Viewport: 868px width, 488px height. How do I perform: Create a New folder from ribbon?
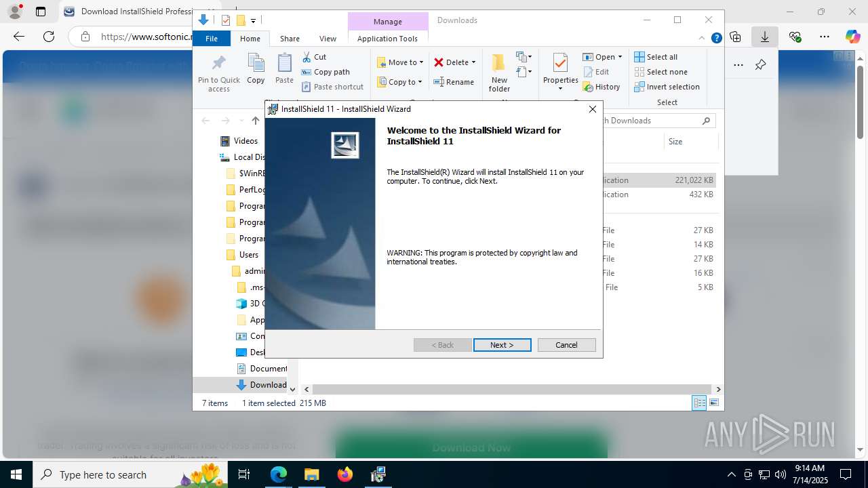click(x=499, y=72)
